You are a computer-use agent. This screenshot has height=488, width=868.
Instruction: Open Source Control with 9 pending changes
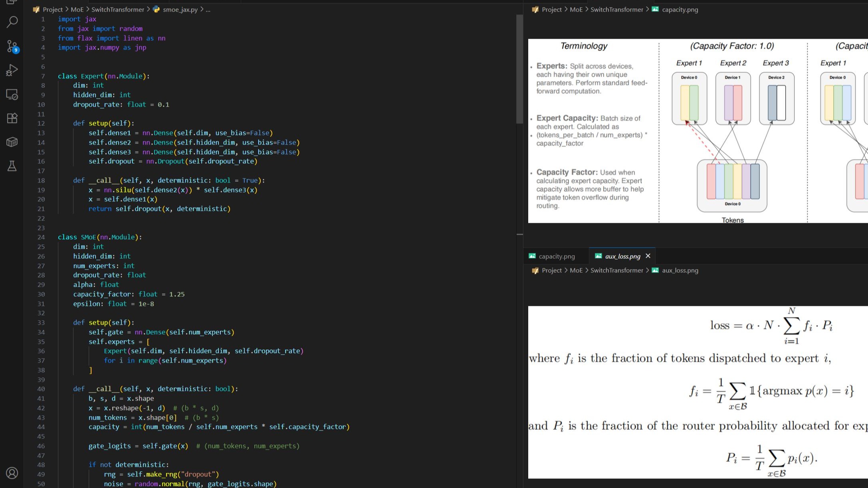12,46
